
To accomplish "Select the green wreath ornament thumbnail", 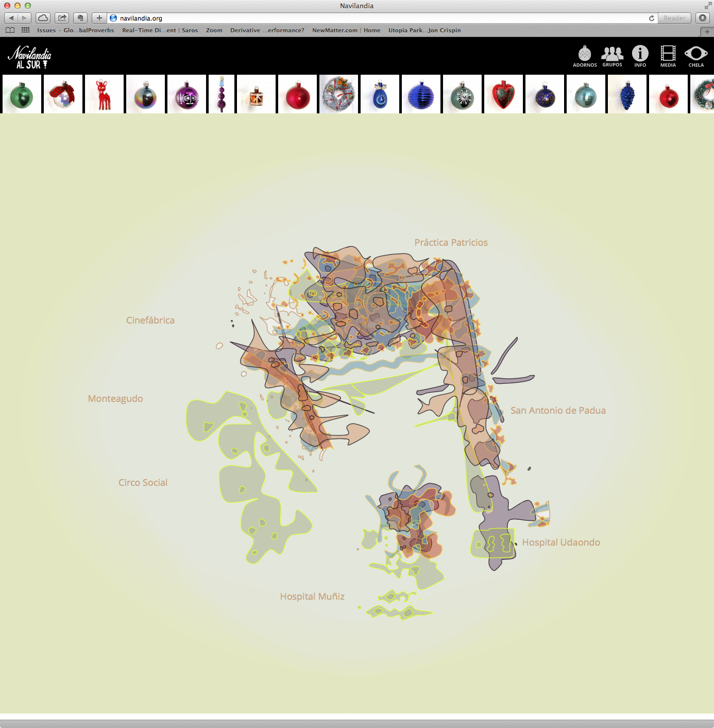I will click(x=702, y=94).
